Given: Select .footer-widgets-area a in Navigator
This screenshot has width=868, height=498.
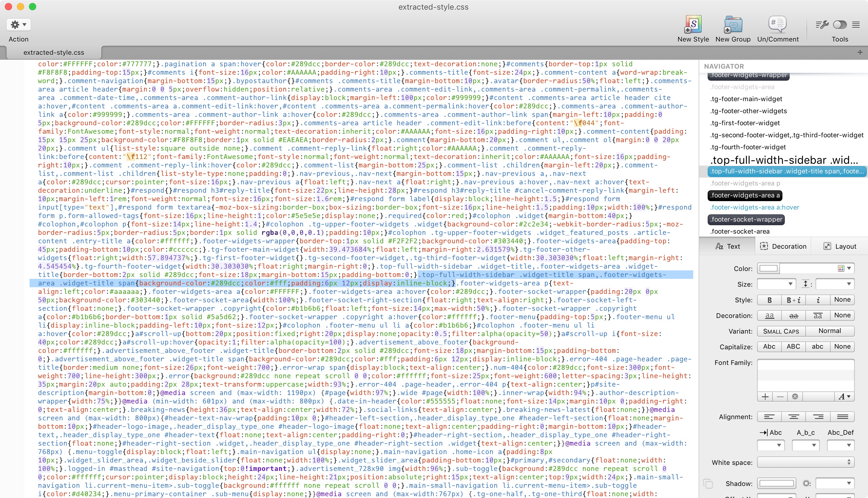Looking at the screenshot, I should point(745,195).
